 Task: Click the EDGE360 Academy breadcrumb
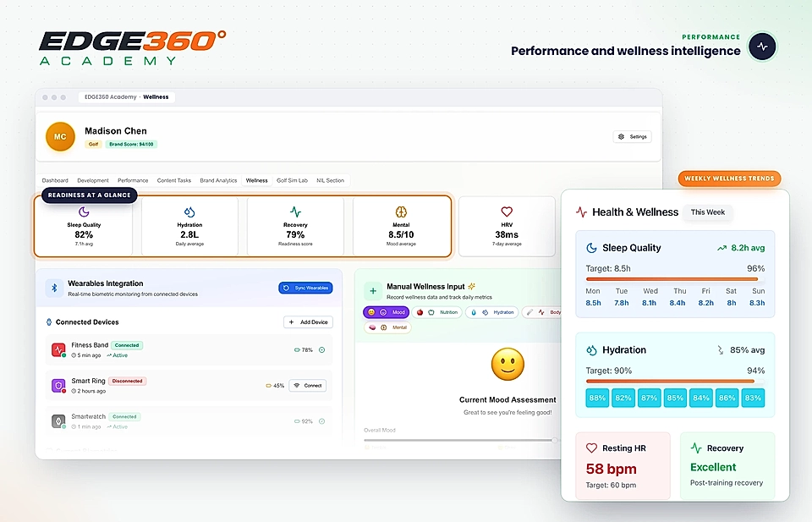click(x=110, y=96)
